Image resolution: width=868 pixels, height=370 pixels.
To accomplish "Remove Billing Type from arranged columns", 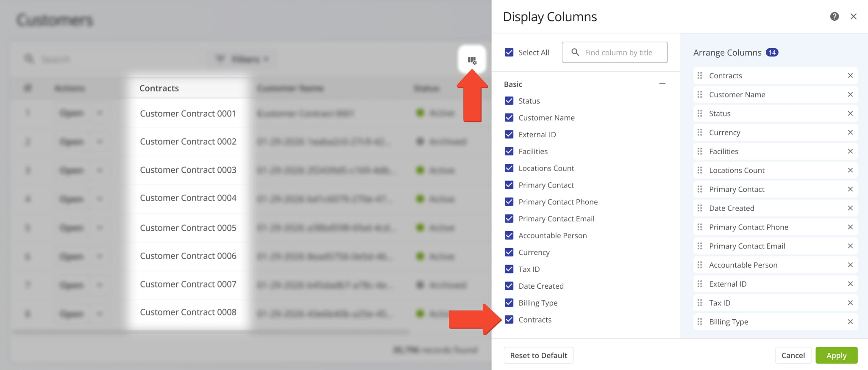I will coord(850,322).
